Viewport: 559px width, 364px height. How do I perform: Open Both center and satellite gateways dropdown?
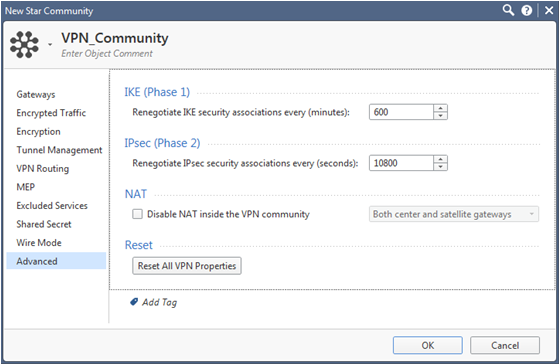click(454, 214)
